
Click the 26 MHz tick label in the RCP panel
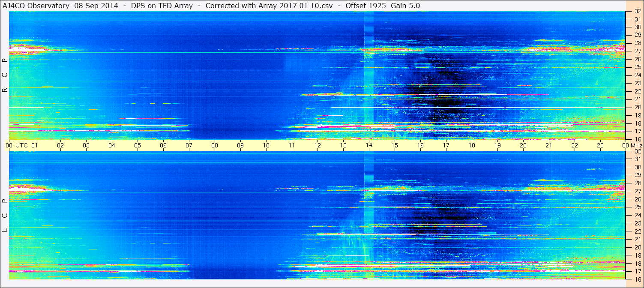point(637,59)
